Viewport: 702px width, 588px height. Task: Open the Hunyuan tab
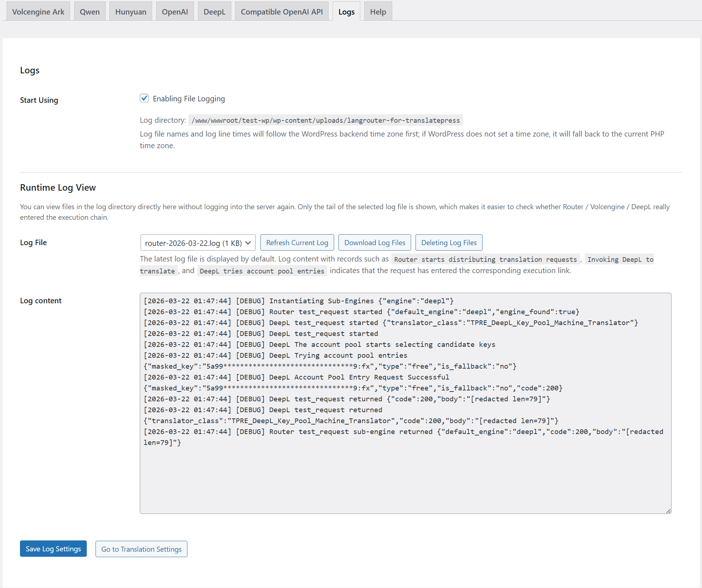[x=131, y=11]
